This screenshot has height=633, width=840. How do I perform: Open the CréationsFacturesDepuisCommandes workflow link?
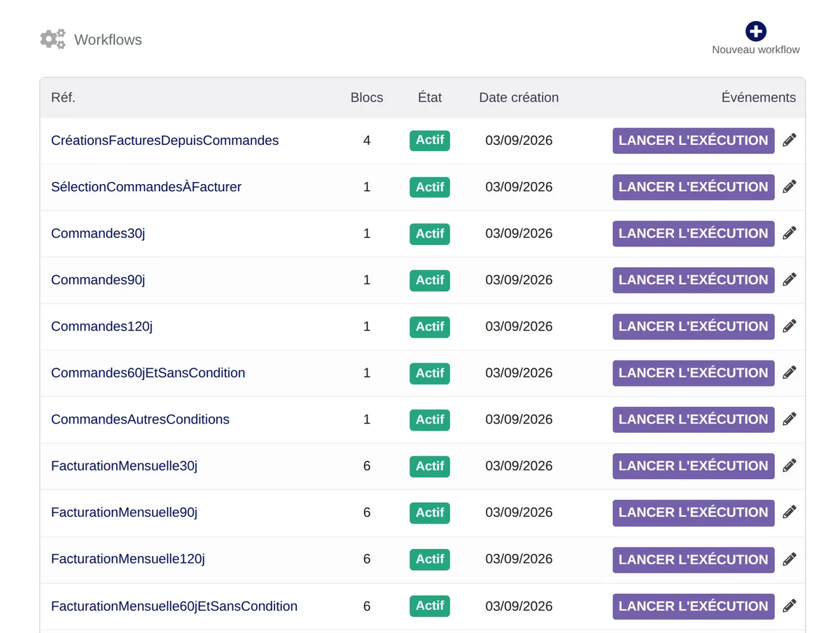coord(164,141)
